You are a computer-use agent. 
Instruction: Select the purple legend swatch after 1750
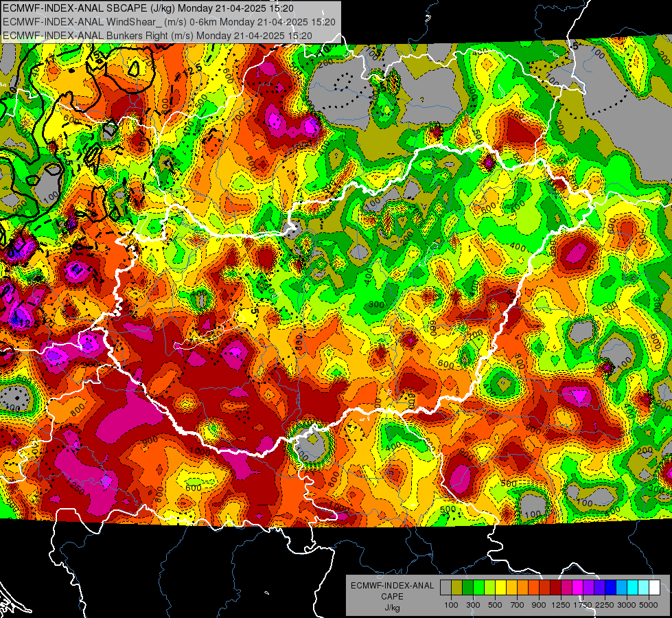pos(589,588)
